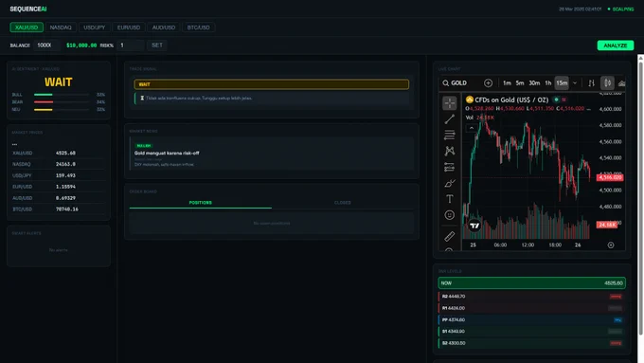Click the NASDAQ price 24163.8
644x363 pixels.
coord(65,164)
